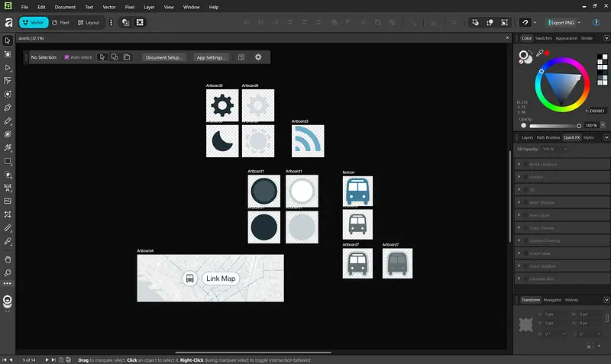This screenshot has width=611, height=364.
Task: Open the Layer menu
Action: (149, 7)
